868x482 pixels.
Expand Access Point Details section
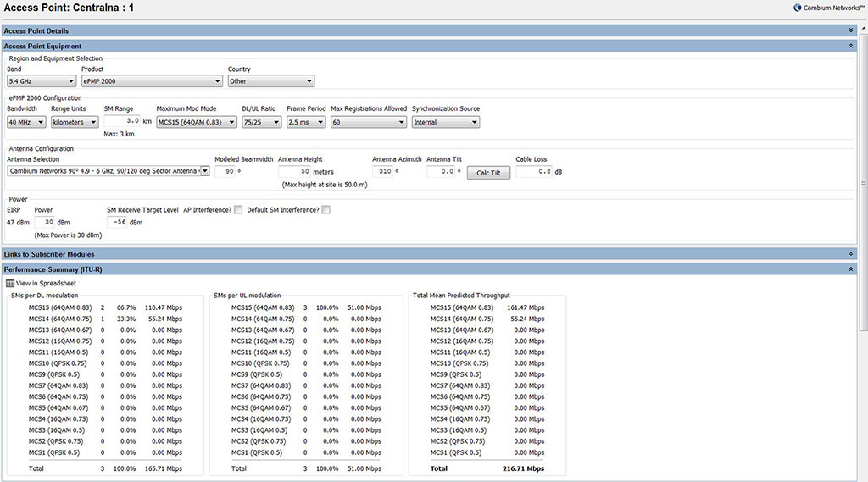pyautogui.click(x=851, y=31)
